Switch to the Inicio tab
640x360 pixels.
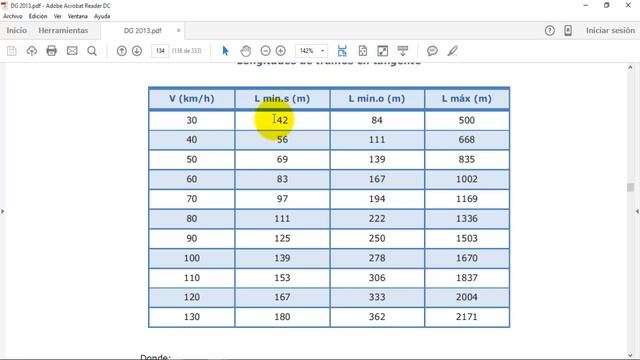[17, 31]
